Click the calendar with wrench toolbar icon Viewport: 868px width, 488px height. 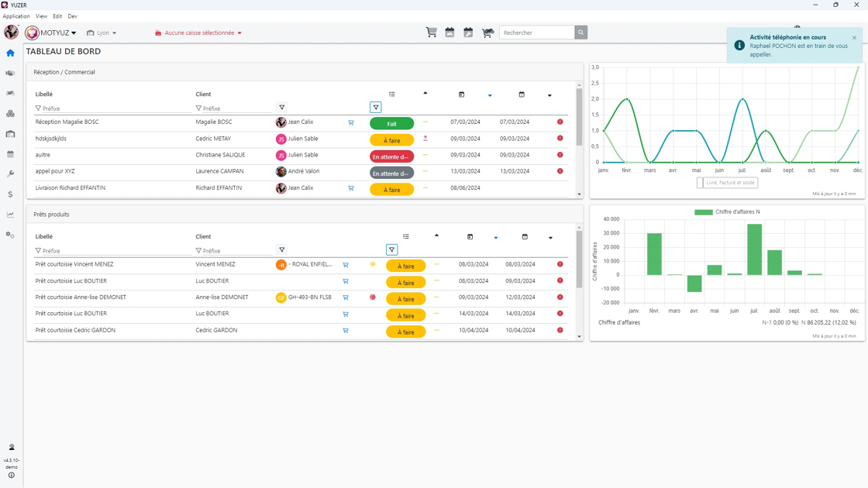(x=468, y=33)
